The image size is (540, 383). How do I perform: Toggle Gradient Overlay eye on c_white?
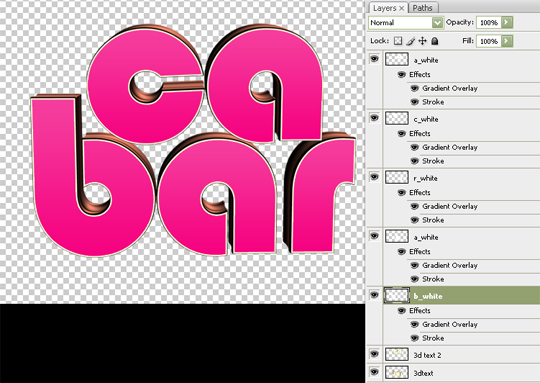[415, 147]
